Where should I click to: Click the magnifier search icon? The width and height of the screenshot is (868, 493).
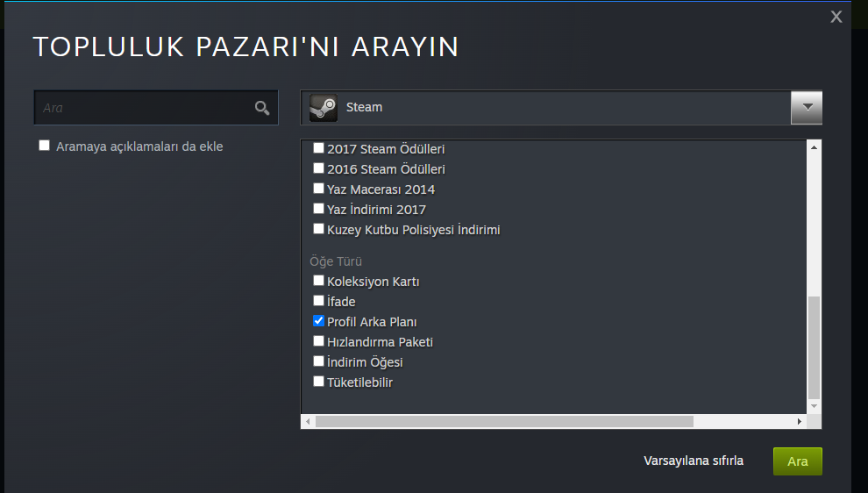pos(262,108)
